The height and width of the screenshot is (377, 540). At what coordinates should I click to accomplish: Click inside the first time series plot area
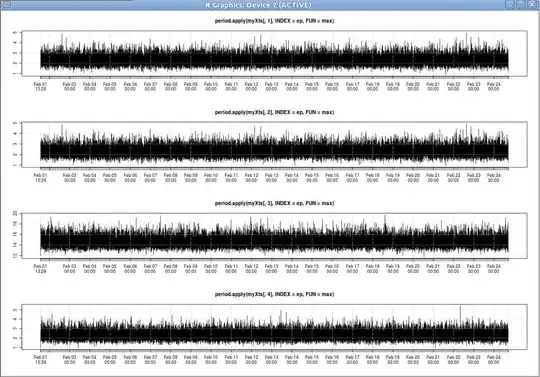pyautogui.click(x=274, y=53)
